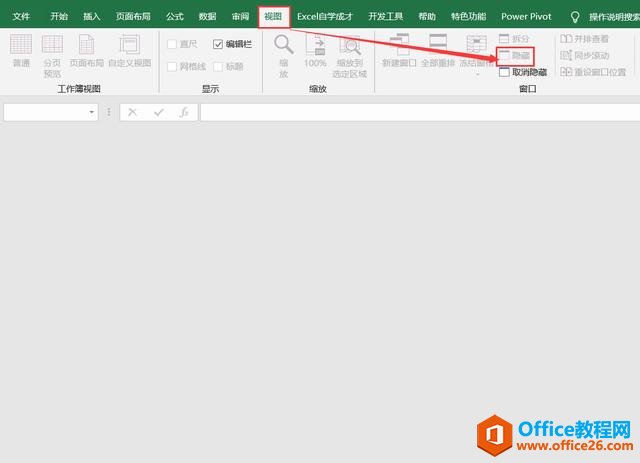Switch to the 开始 (Home) ribbon tab
The height and width of the screenshot is (463, 640).
pos(59,16)
